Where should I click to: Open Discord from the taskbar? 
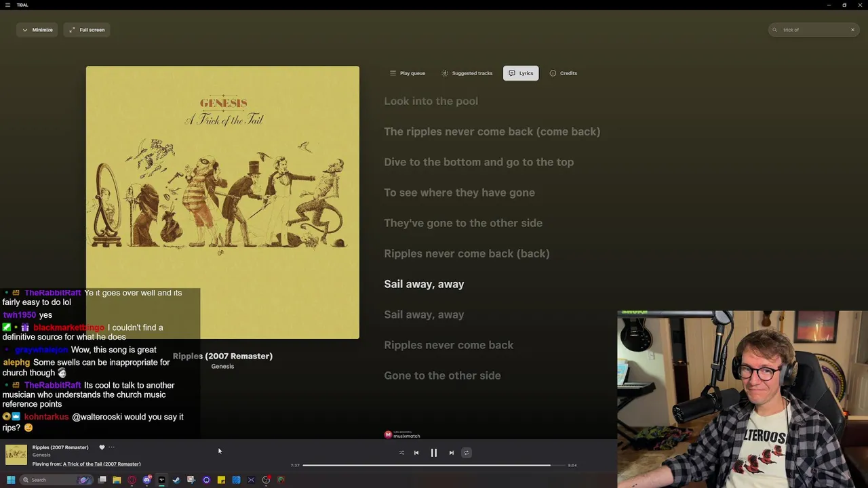[147, 480]
